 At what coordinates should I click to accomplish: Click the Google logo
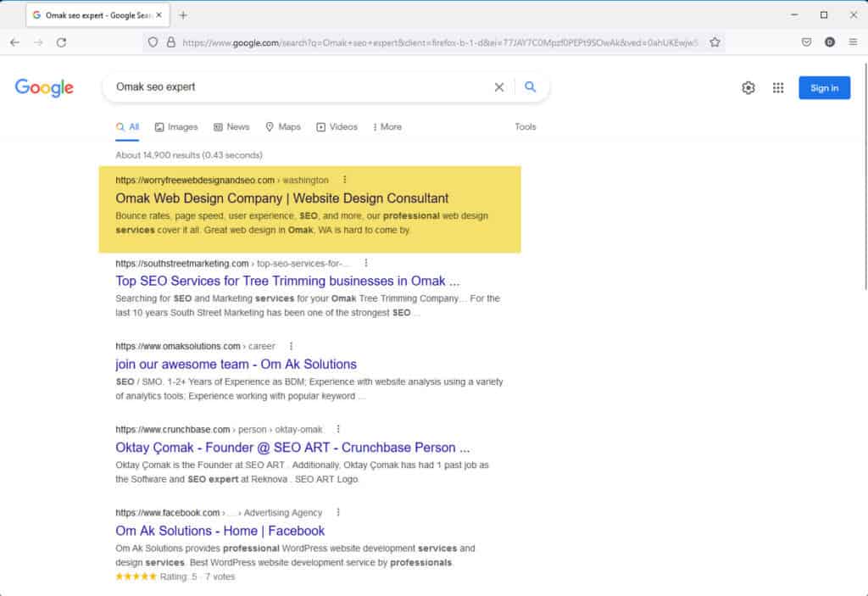(x=44, y=87)
